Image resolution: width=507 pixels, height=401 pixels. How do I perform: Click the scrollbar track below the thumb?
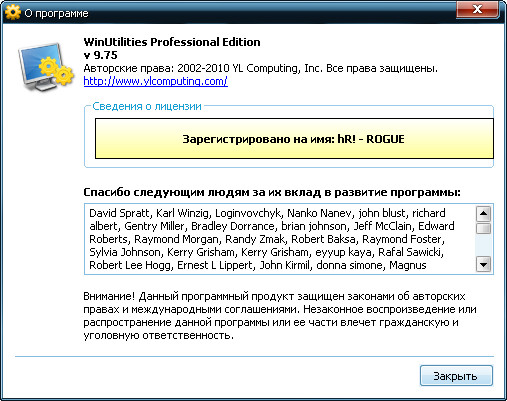click(483, 246)
